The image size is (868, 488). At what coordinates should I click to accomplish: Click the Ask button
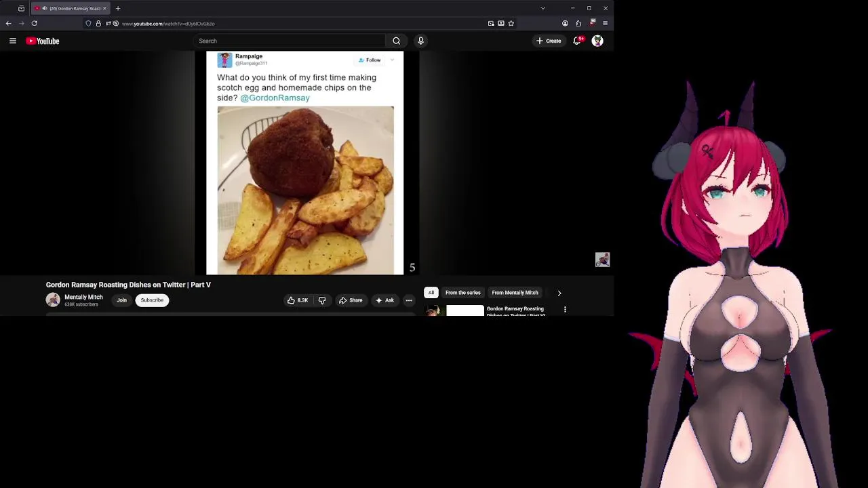click(x=384, y=300)
